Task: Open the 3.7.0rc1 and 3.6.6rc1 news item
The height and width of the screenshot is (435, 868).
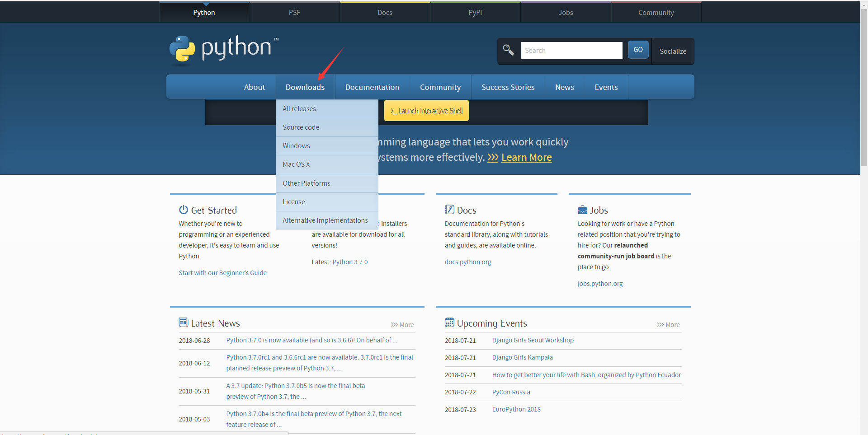Action: coord(320,363)
